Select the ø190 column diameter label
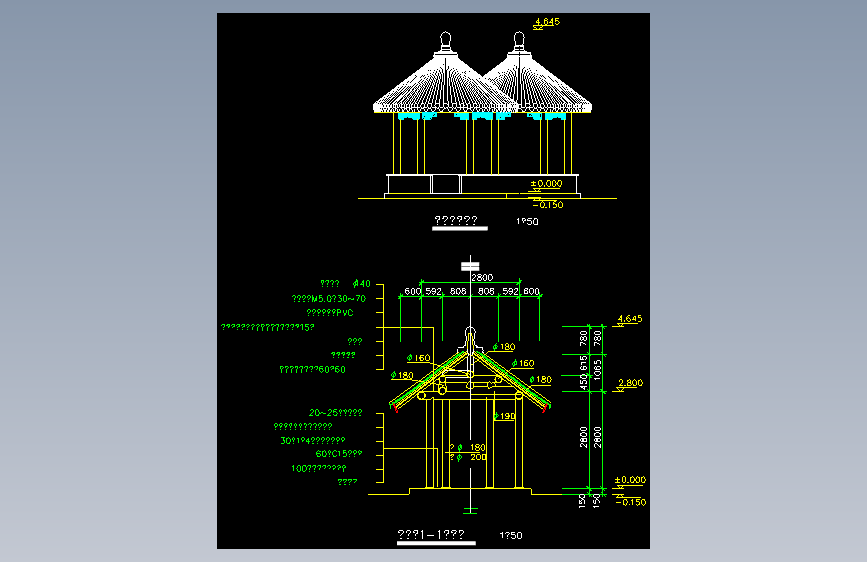The width and height of the screenshot is (867, 562). (504, 416)
